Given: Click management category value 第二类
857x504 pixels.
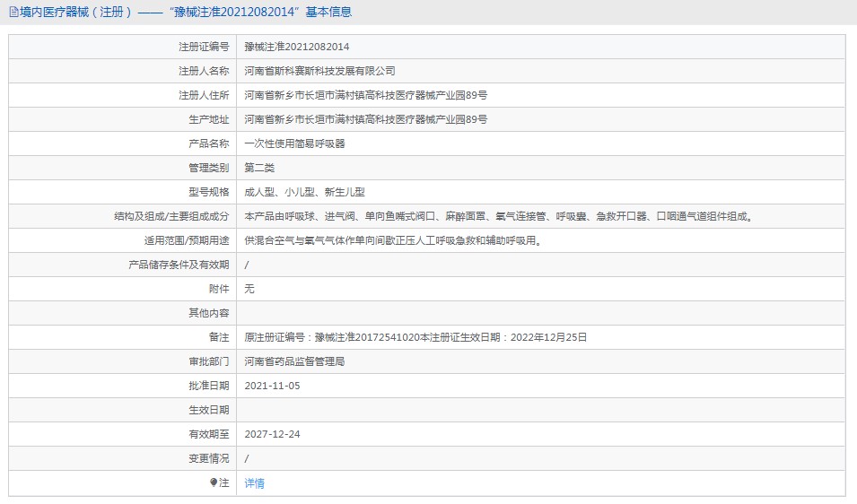Looking at the screenshot, I should (x=259, y=168).
